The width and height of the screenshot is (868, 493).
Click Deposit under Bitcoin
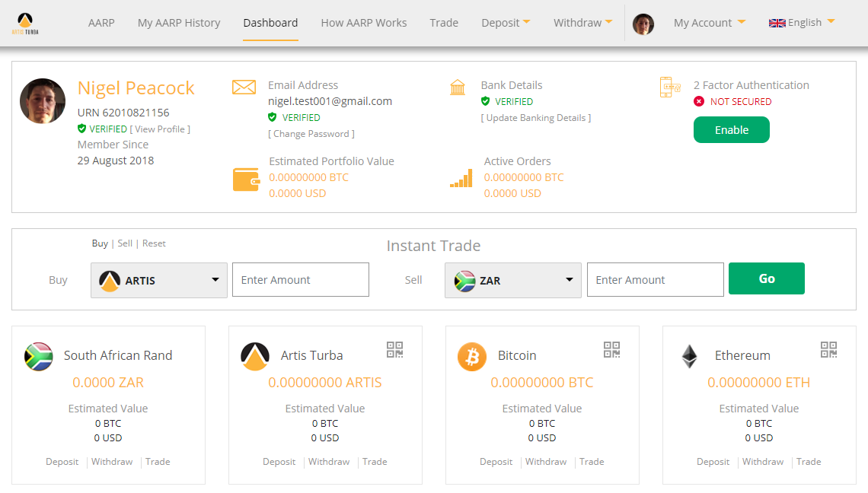[x=496, y=462]
